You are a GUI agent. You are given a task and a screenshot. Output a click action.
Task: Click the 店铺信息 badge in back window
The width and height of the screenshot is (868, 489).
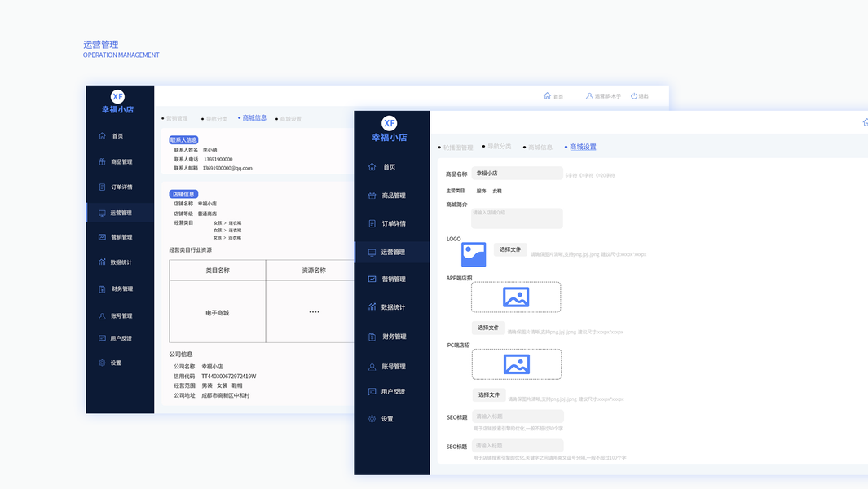coord(183,195)
